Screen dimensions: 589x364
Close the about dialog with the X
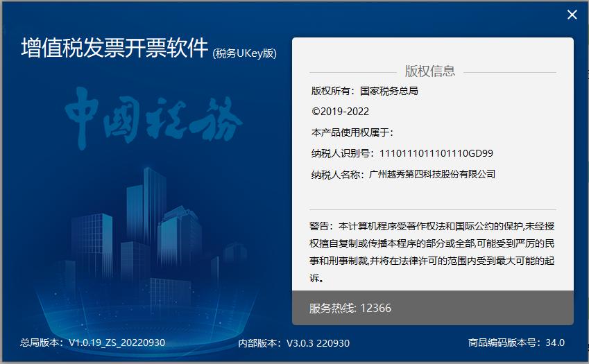point(572,15)
